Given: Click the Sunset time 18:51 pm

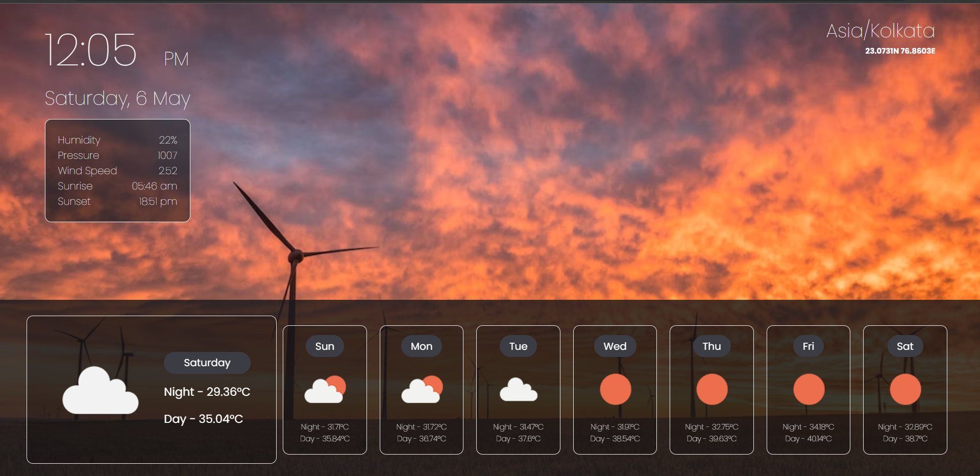Looking at the screenshot, I should click(158, 201).
